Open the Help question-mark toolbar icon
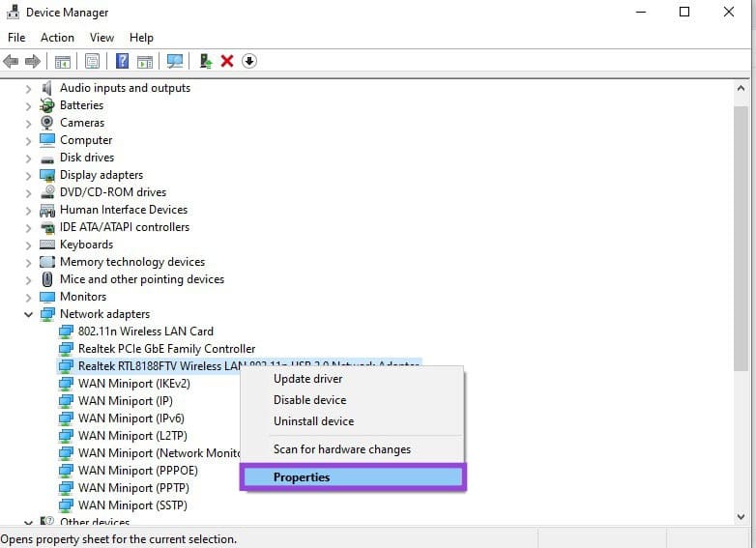The height and width of the screenshot is (548, 756). pos(123,61)
